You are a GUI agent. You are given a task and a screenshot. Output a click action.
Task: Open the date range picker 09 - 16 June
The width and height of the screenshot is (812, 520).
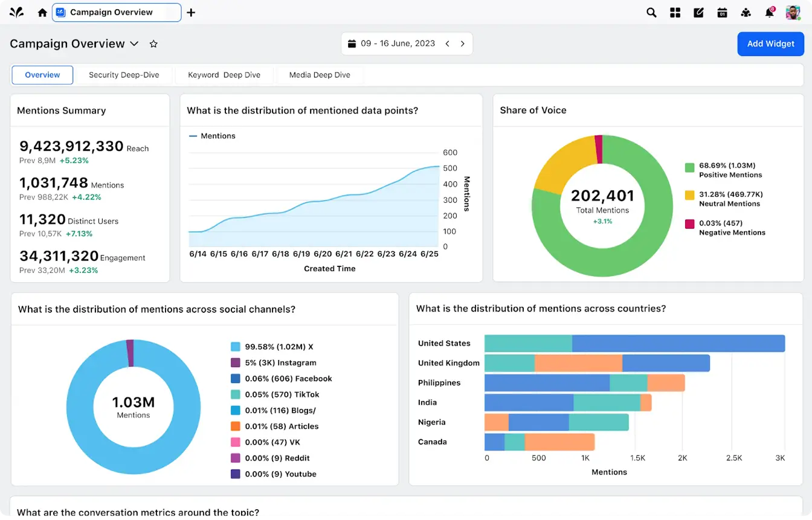pos(396,43)
